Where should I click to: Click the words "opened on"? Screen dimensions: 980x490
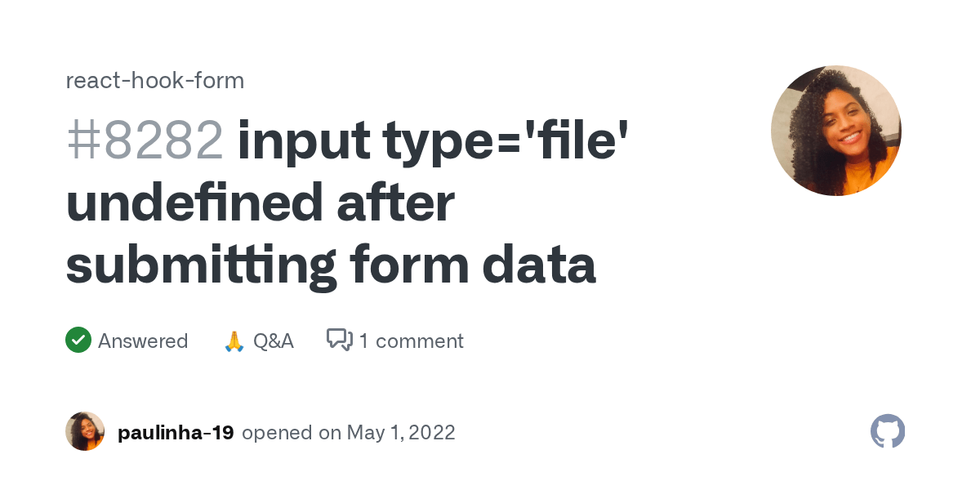tap(292, 432)
